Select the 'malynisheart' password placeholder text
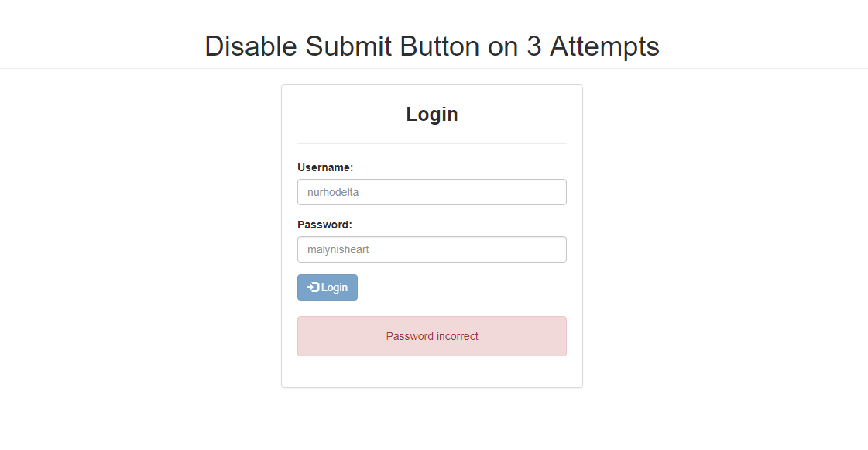The width and height of the screenshot is (868, 450). tap(338, 249)
